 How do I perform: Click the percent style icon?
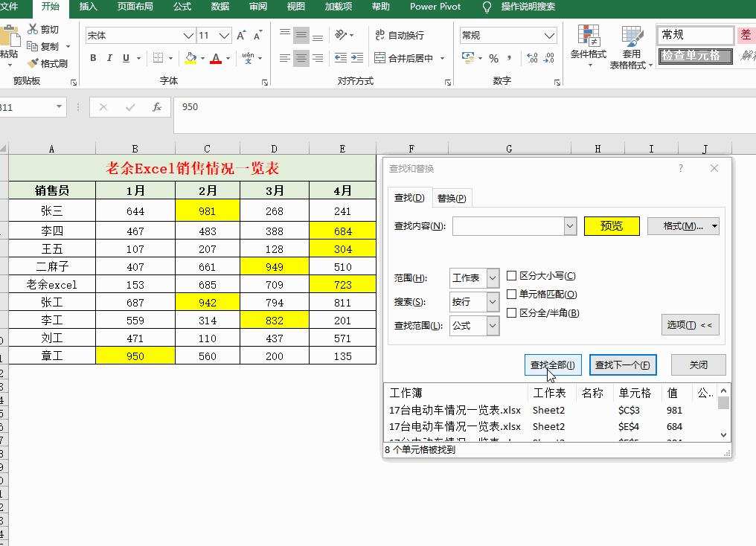(493, 58)
